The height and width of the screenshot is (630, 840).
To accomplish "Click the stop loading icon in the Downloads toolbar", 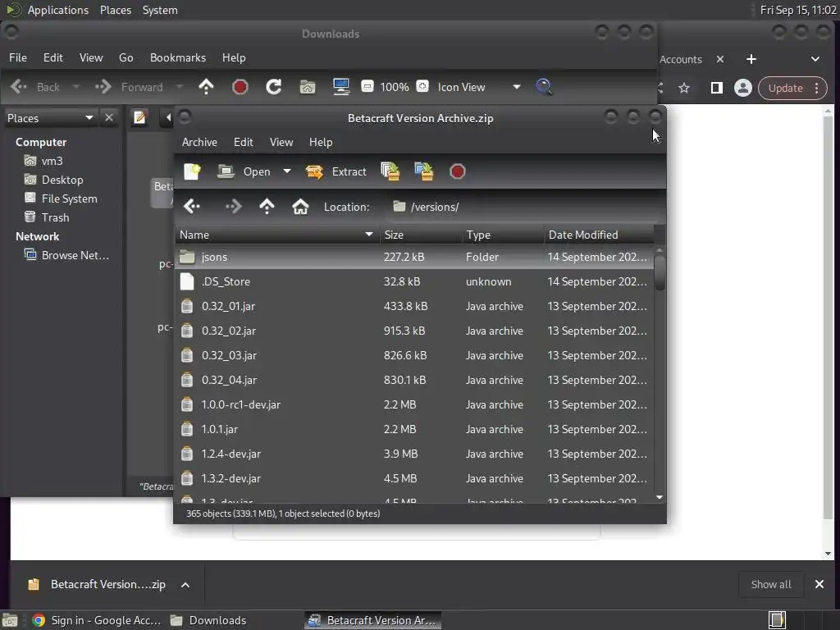I will (240, 87).
